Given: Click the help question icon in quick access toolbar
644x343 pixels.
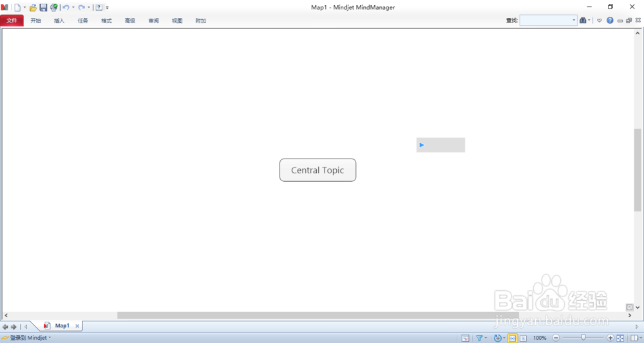Looking at the screenshot, I should point(99,7).
